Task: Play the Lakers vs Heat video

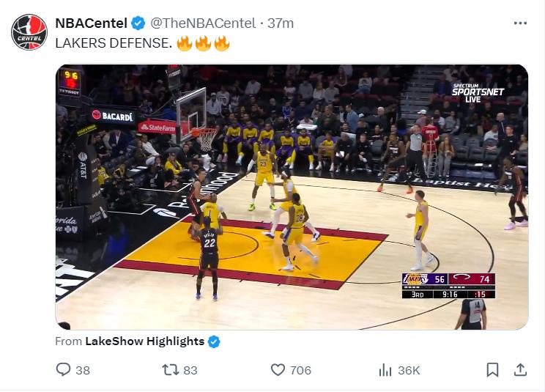Action: pyautogui.click(x=292, y=196)
